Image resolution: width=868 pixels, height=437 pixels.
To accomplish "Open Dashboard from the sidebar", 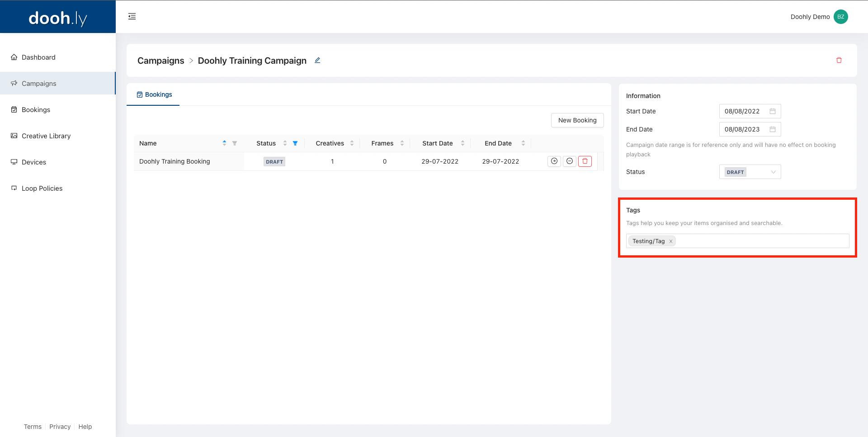I will (58, 57).
